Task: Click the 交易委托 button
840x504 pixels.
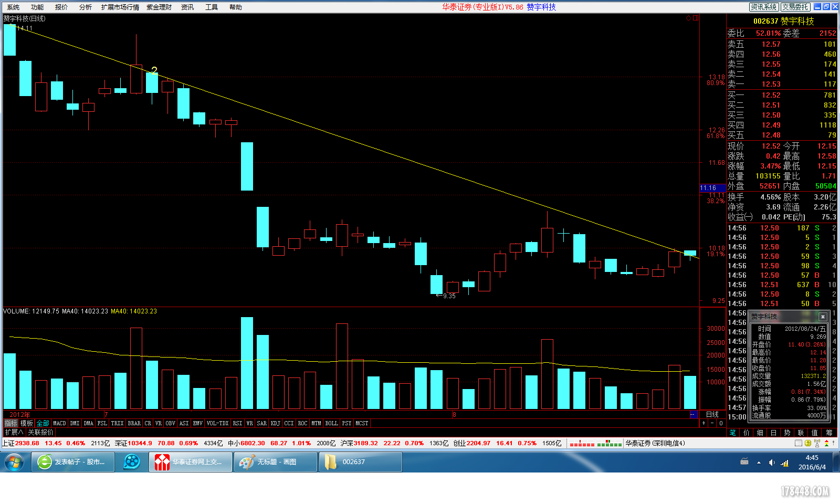Action: point(795,7)
